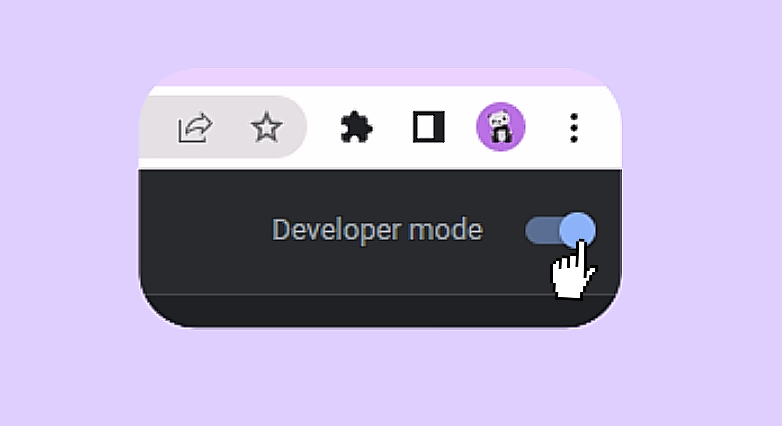The height and width of the screenshot is (426, 782).
Task: Bookmark this tab with the star icon
Action: click(x=266, y=127)
